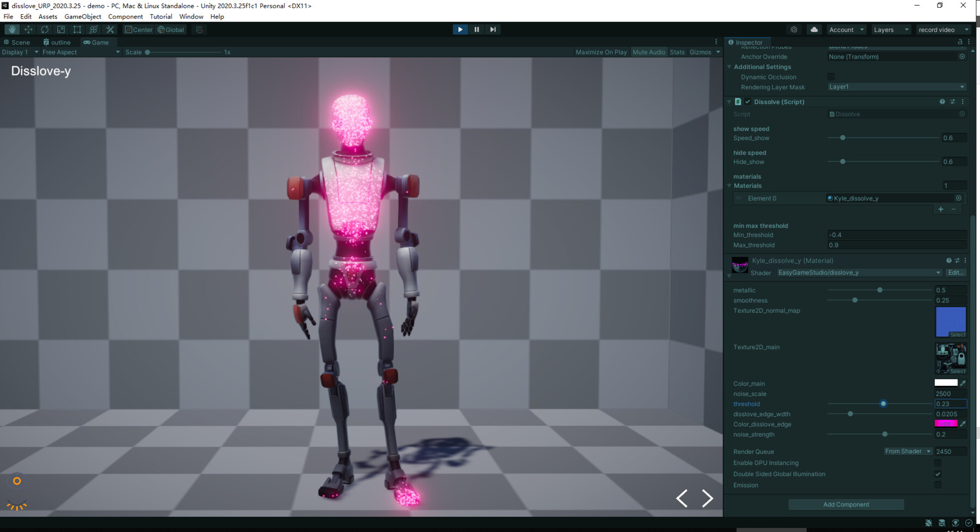Open Shader selection dropdown

859,273
